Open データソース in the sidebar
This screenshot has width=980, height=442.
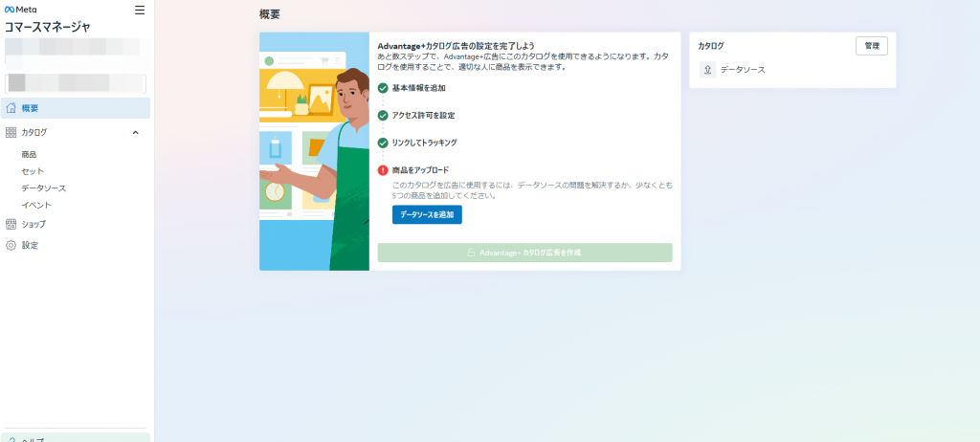(x=44, y=188)
